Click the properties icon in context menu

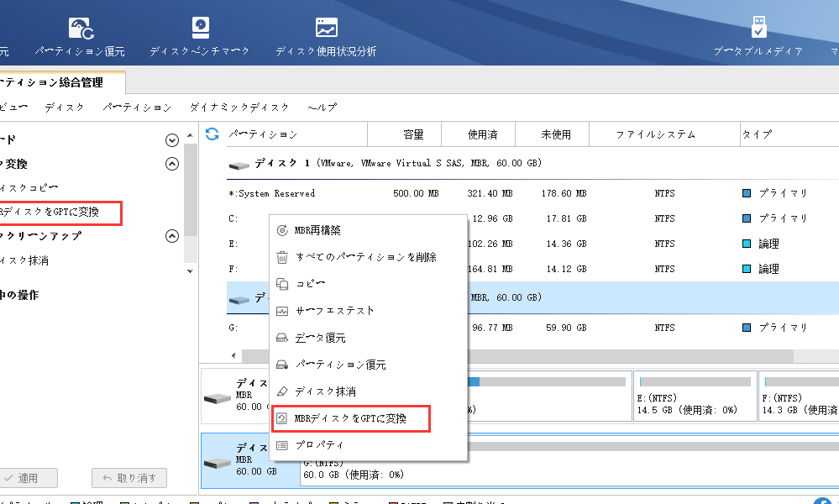[282, 445]
